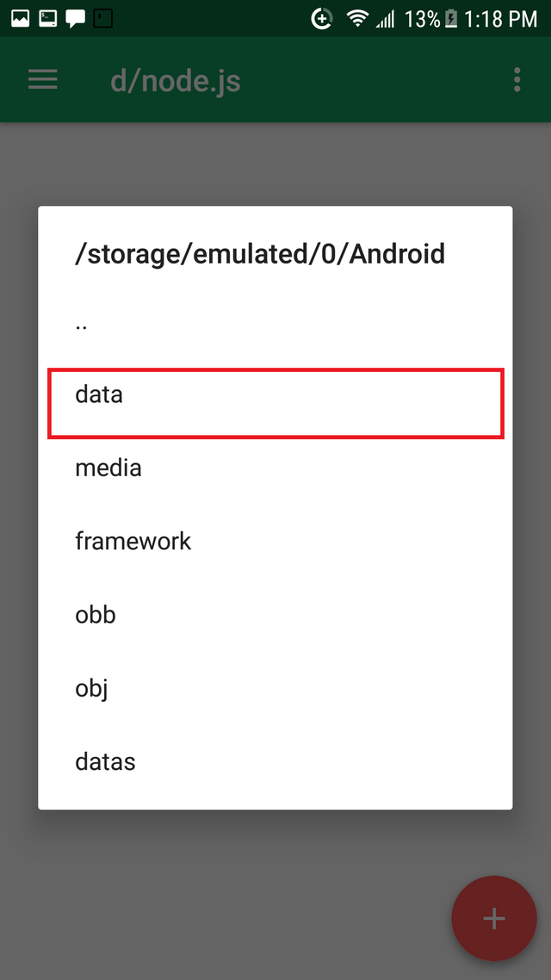
Task: Open the hamburger navigation menu
Action: pyautogui.click(x=42, y=80)
